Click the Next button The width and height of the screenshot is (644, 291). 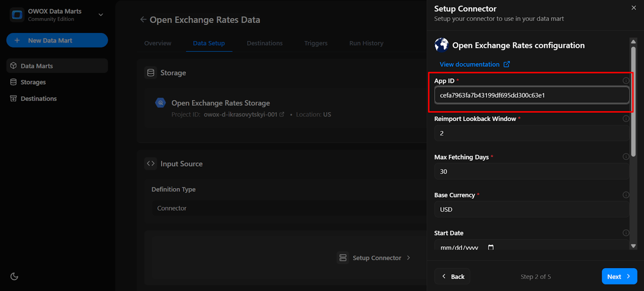point(619,276)
